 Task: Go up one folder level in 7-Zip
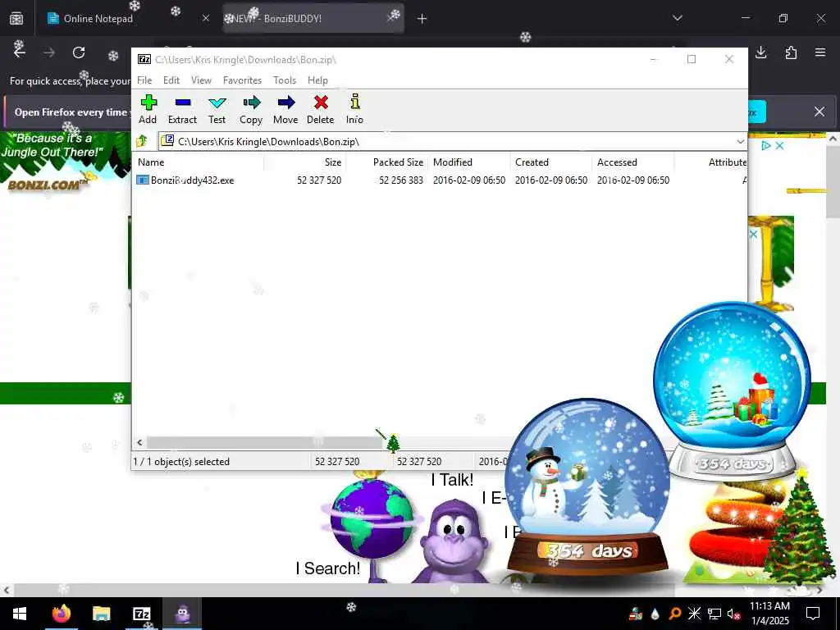(x=142, y=141)
